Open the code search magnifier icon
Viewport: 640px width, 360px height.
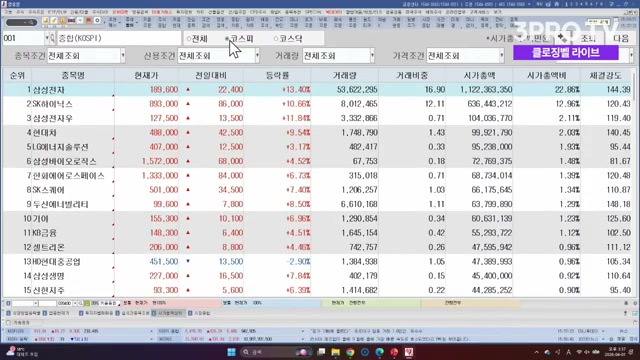53,38
